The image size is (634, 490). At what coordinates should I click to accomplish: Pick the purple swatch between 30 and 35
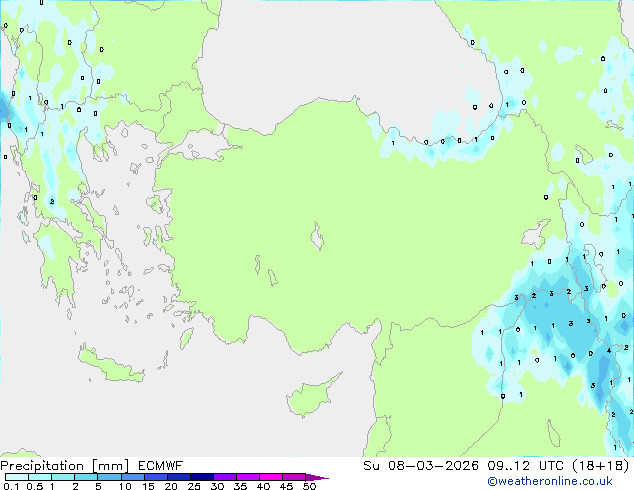point(229,477)
